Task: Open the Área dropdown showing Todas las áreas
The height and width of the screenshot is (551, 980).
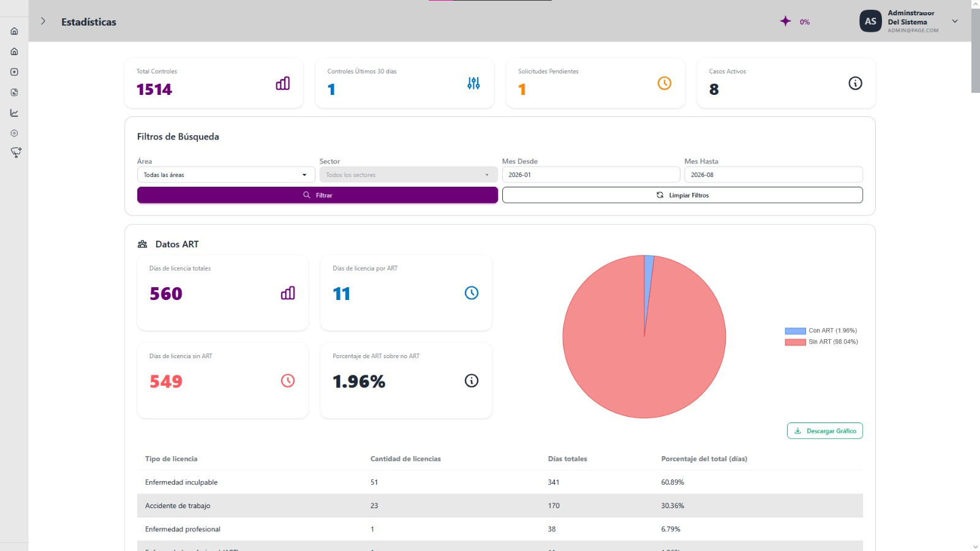Action: coord(226,175)
